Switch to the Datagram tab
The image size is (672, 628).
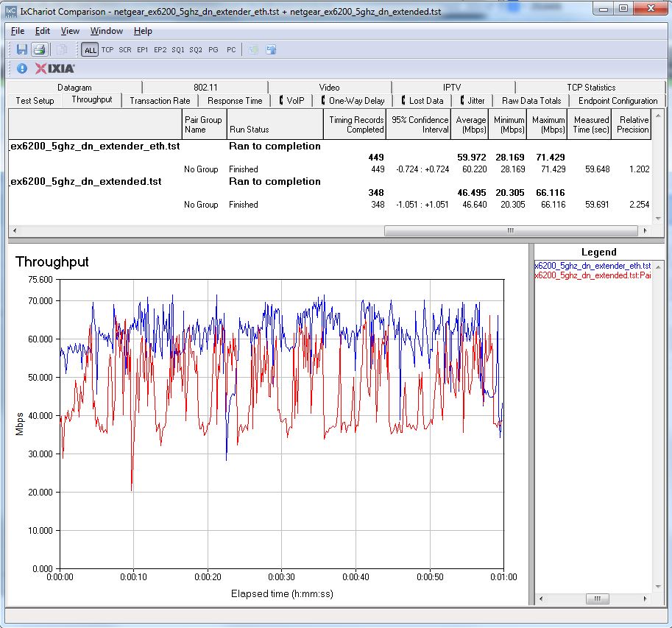tap(74, 88)
